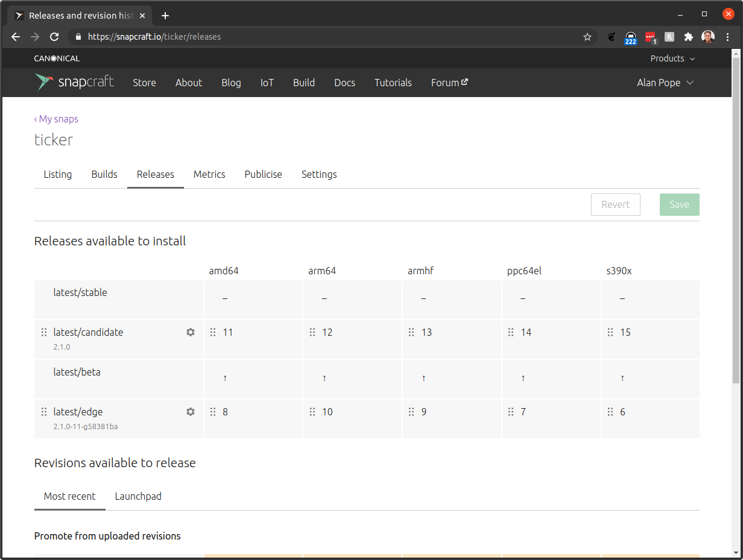Expand the Products dropdown
This screenshot has width=743, height=560.
pyautogui.click(x=672, y=58)
